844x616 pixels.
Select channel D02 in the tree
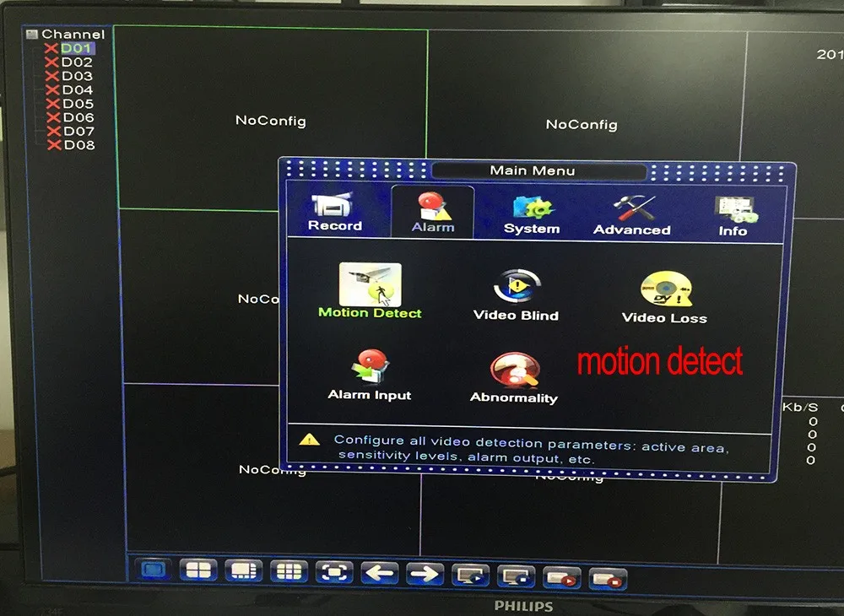pyautogui.click(x=77, y=62)
